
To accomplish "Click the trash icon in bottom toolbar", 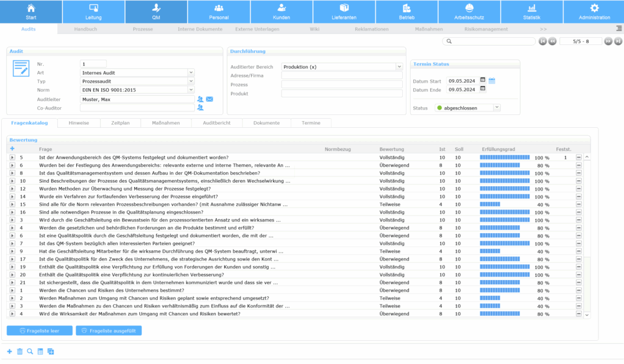I will [x=19, y=351].
